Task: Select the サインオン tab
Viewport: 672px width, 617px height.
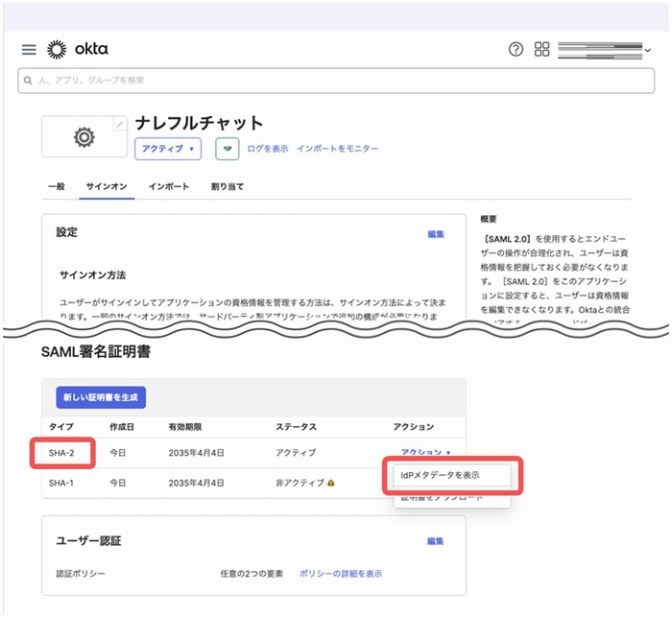Action: (x=107, y=186)
